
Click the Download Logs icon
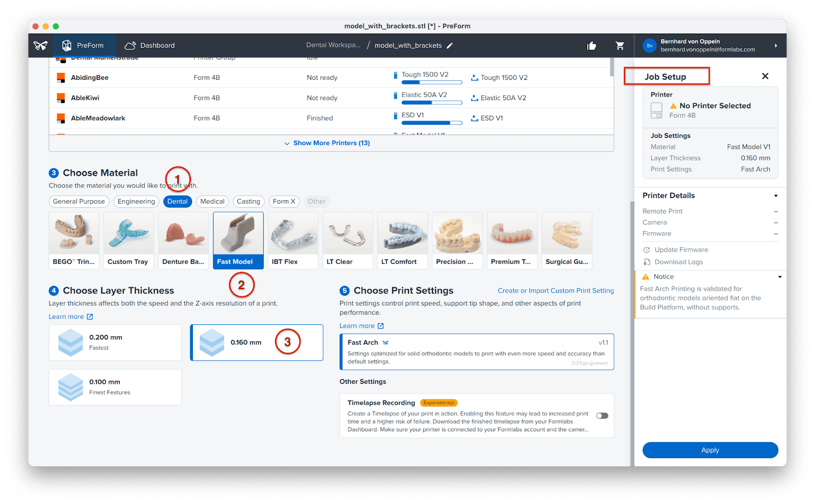tap(647, 262)
